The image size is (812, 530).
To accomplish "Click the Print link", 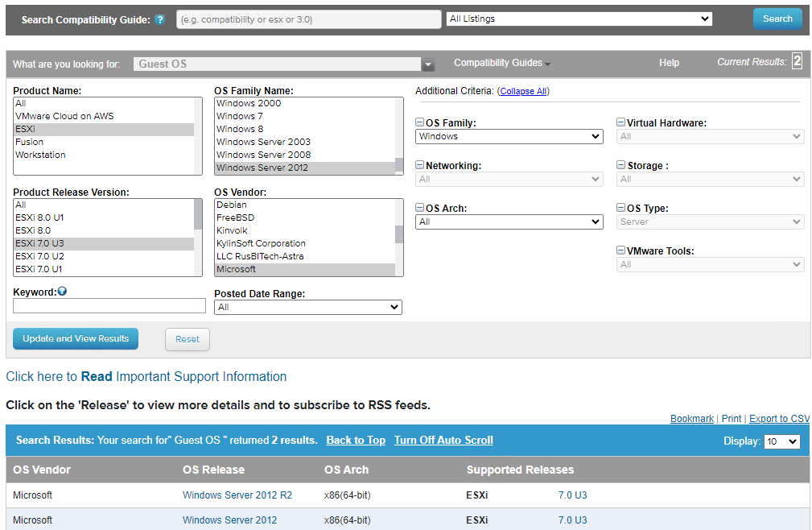I will pos(732,419).
